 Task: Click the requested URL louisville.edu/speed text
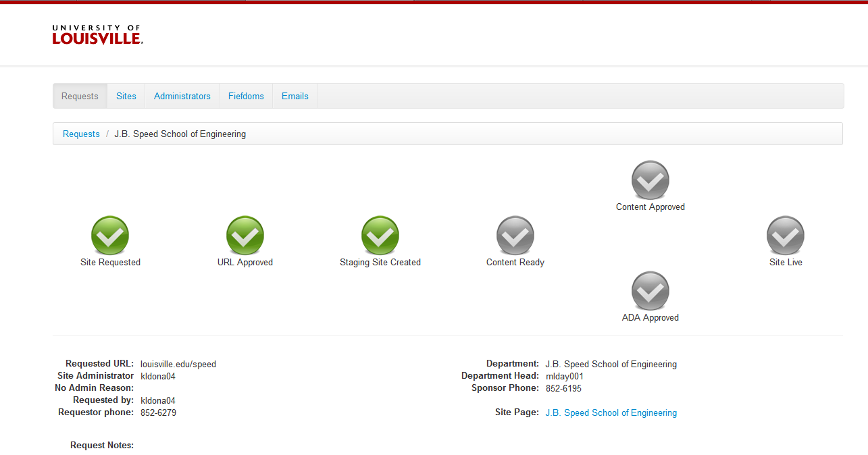pos(178,364)
